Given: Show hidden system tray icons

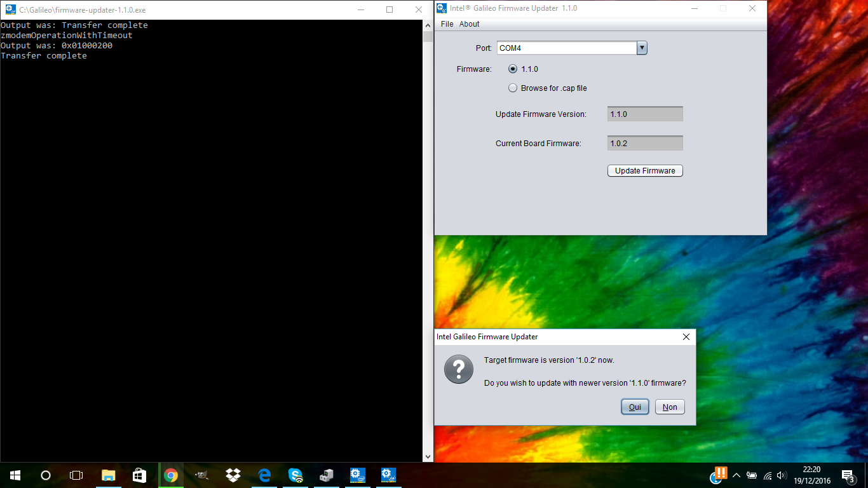Looking at the screenshot, I should (736, 475).
